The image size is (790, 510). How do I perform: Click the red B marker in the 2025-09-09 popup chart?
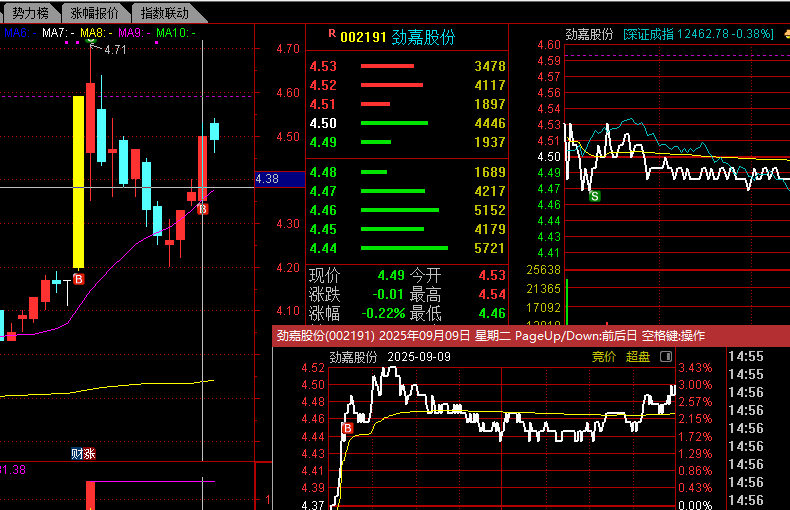click(x=348, y=428)
